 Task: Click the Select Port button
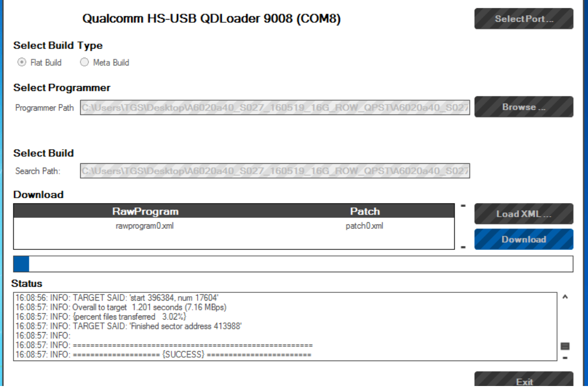pyautogui.click(x=523, y=19)
